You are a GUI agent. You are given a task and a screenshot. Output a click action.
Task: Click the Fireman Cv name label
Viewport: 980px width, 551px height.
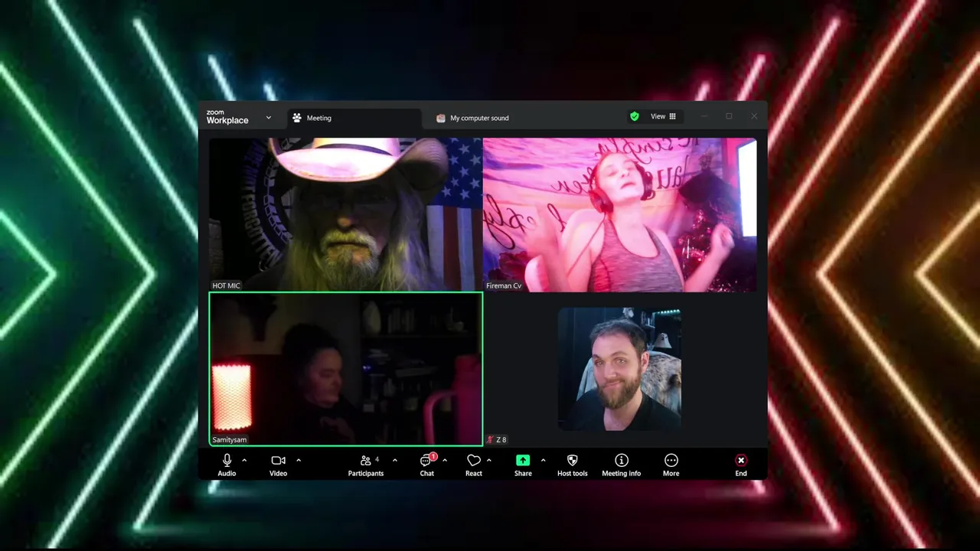point(504,285)
